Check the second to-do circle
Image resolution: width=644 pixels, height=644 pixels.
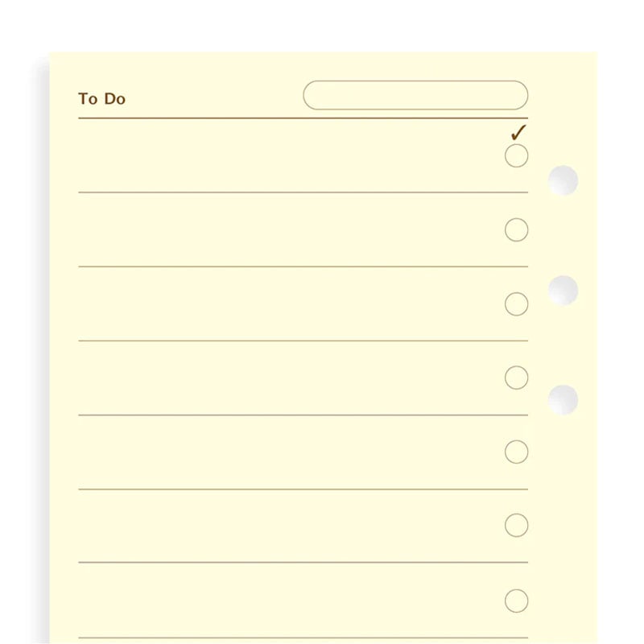516,230
